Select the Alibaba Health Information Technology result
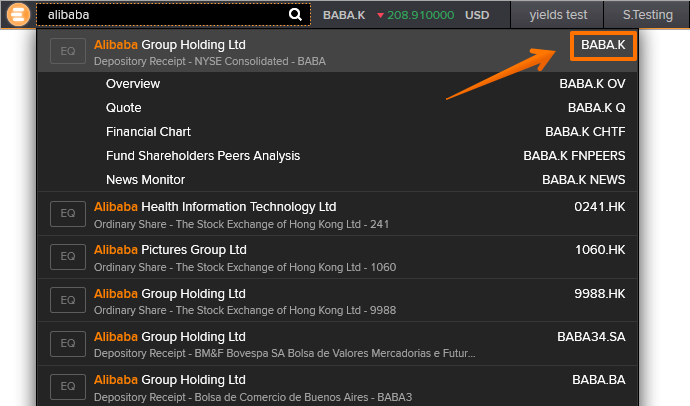This screenshot has width=690, height=406. 215,207
